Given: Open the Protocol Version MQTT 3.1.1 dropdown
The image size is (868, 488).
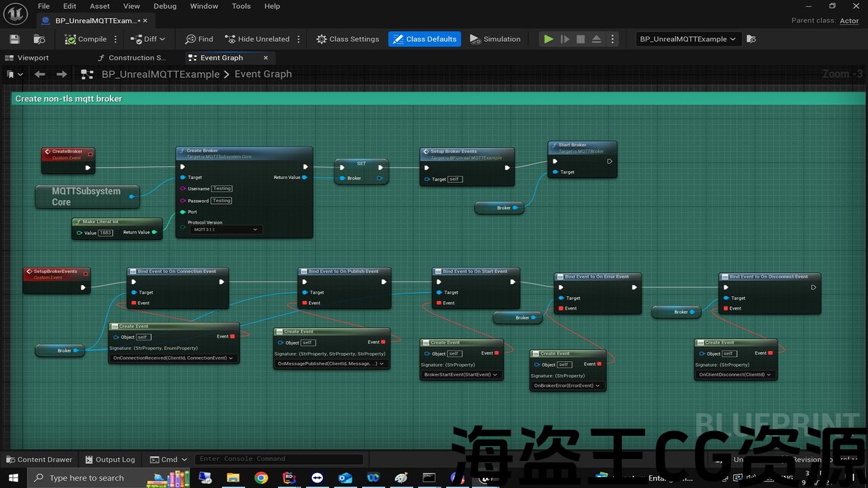Looking at the screenshot, I should tap(226, 230).
